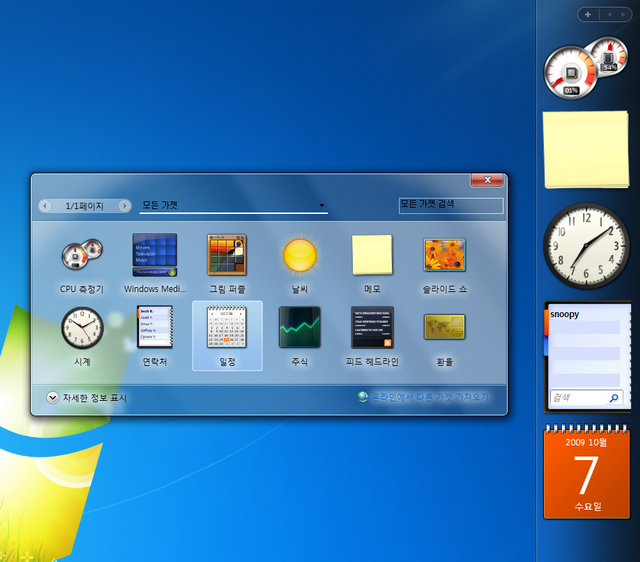Select snoopy contact in contacts gadget
The height and width of the screenshot is (562, 640).
(564, 314)
